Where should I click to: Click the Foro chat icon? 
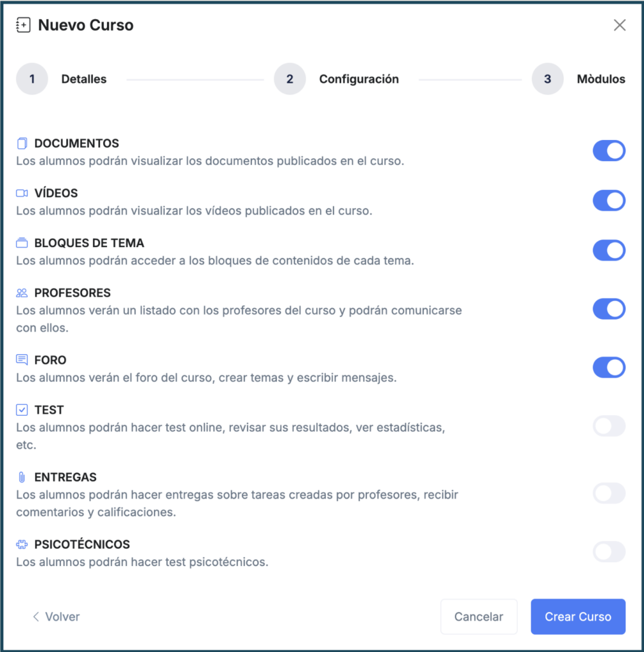click(22, 360)
